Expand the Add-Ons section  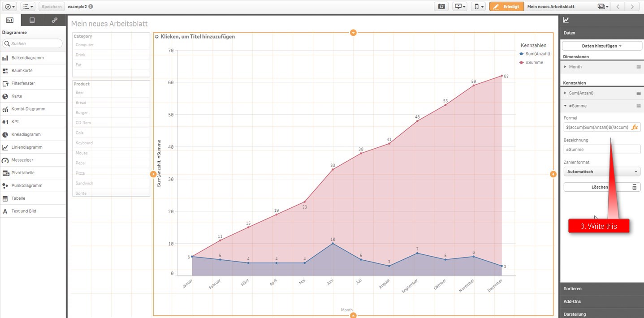pyautogui.click(x=602, y=301)
